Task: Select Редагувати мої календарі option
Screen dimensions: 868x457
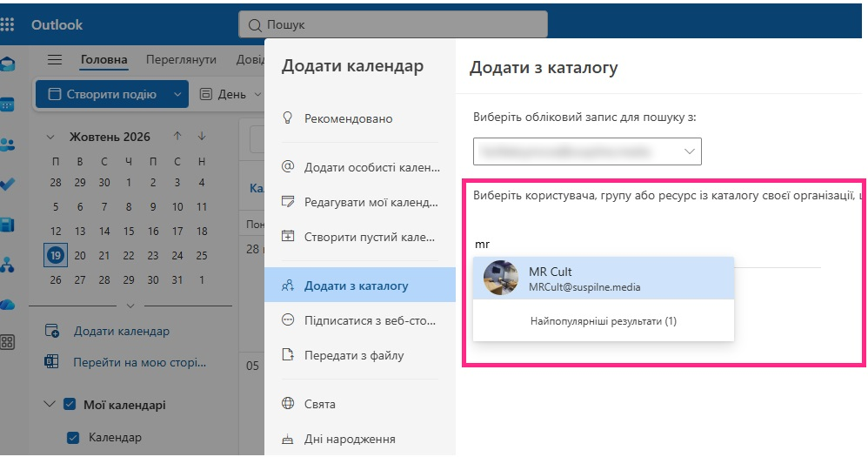Action: 360,202
